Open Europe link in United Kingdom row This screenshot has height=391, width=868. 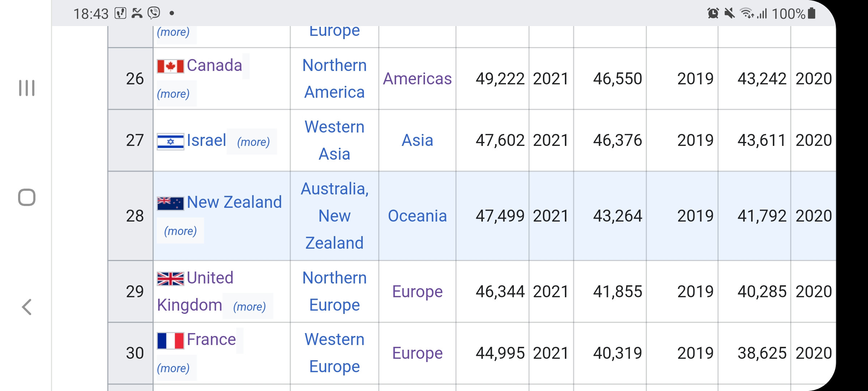(417, 292)
